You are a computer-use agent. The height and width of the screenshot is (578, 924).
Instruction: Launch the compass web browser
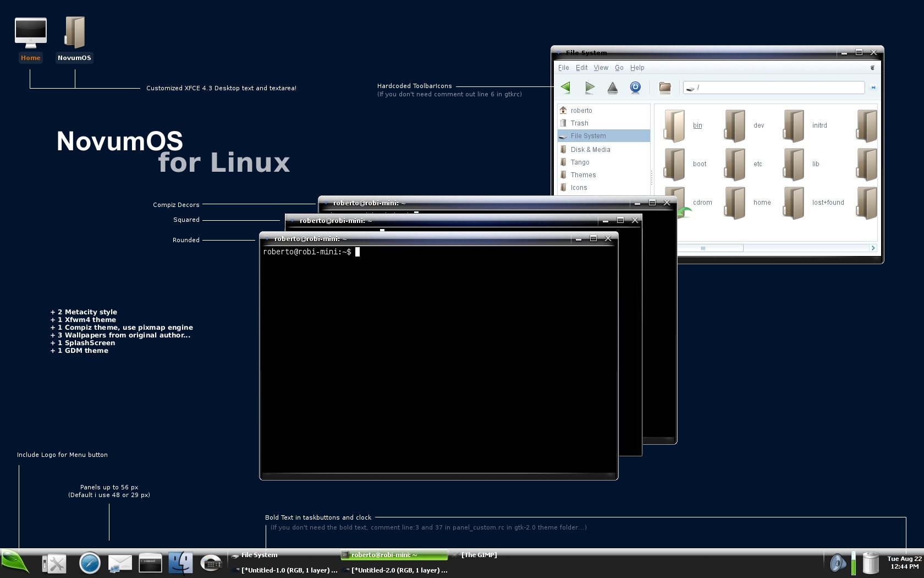[x=90, y=564]
